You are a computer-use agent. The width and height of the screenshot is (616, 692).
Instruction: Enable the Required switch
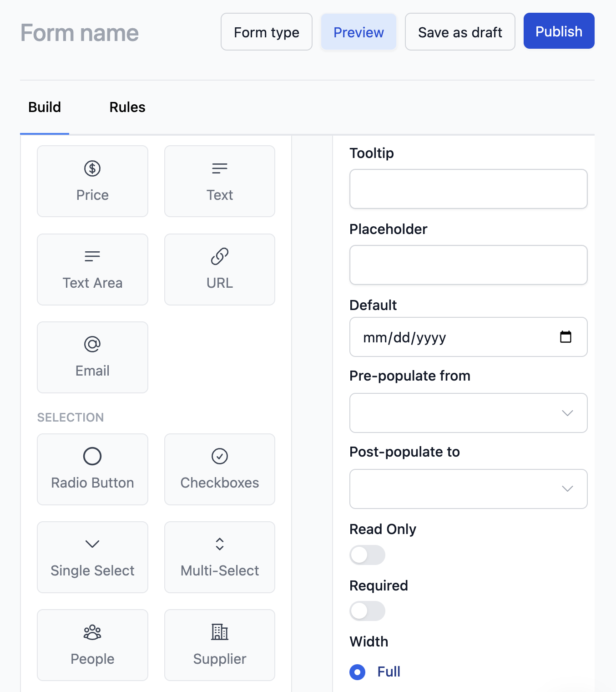pyautogui.click(x=367, y=611)
